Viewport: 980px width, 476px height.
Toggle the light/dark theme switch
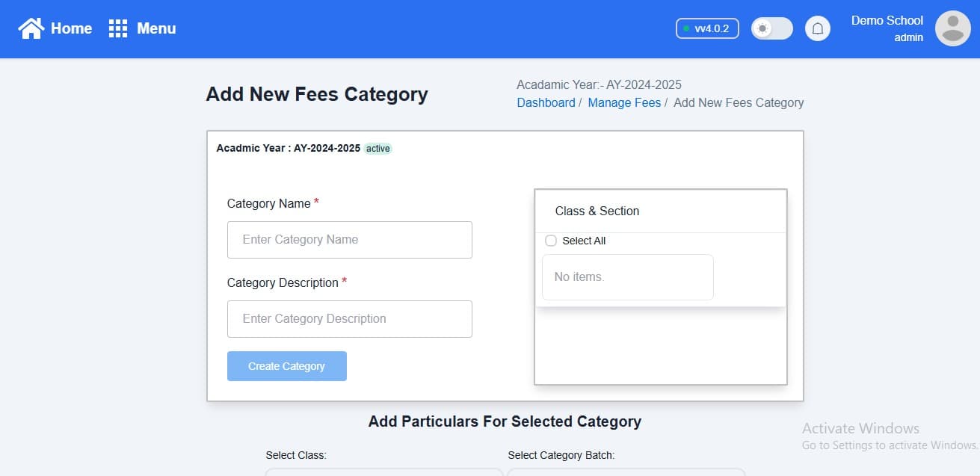771,28
